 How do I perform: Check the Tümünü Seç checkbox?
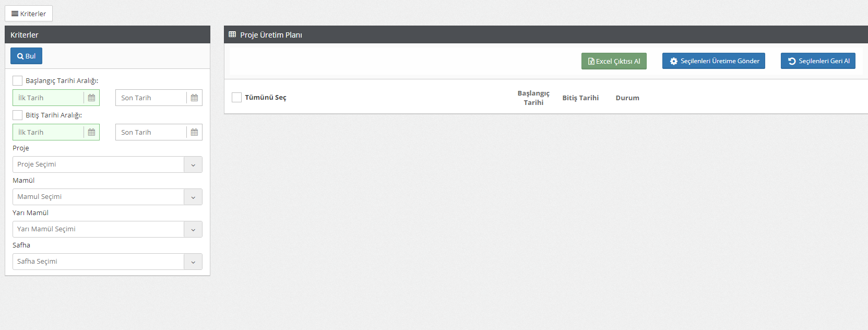click(x=237, y=98)
